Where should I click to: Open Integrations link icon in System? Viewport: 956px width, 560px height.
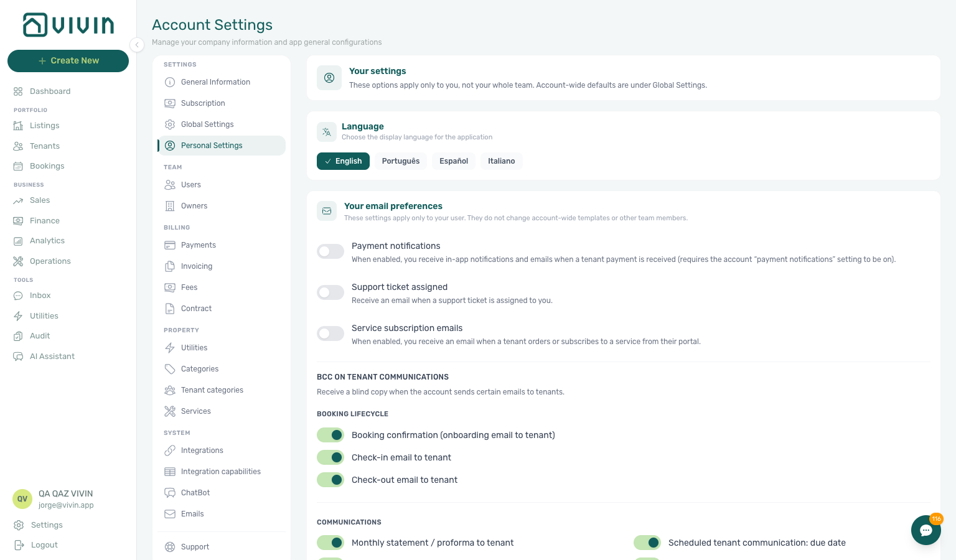(170, 450)
